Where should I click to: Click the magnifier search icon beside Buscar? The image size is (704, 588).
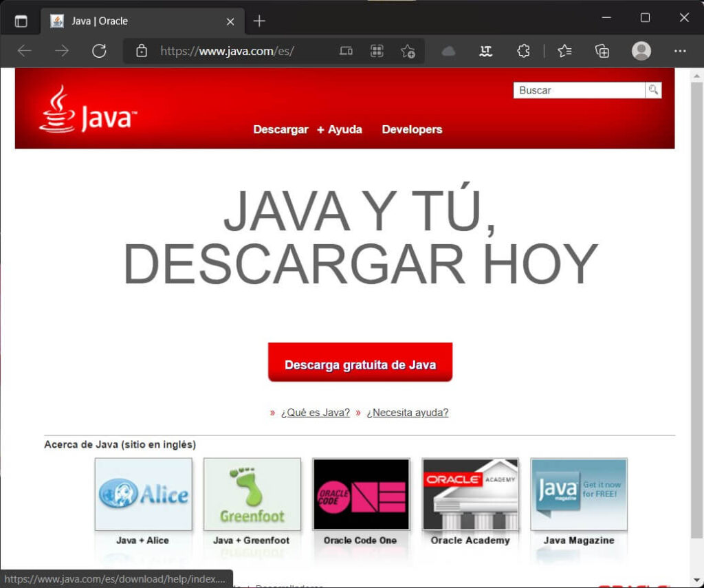coord(653,90)
